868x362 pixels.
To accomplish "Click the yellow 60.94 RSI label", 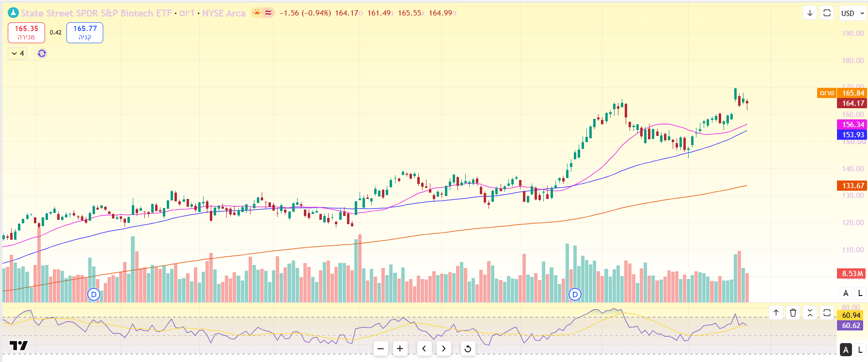I will 851,315.
